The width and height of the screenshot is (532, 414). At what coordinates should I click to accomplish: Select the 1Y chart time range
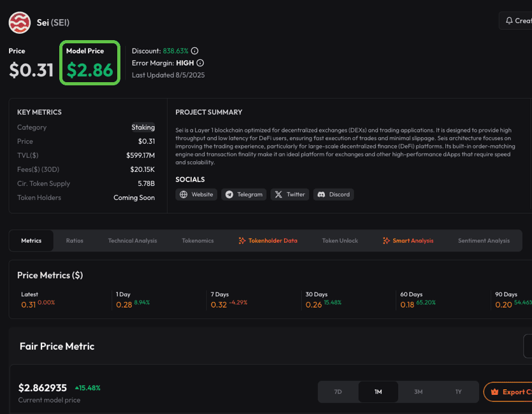pos(458,392)
